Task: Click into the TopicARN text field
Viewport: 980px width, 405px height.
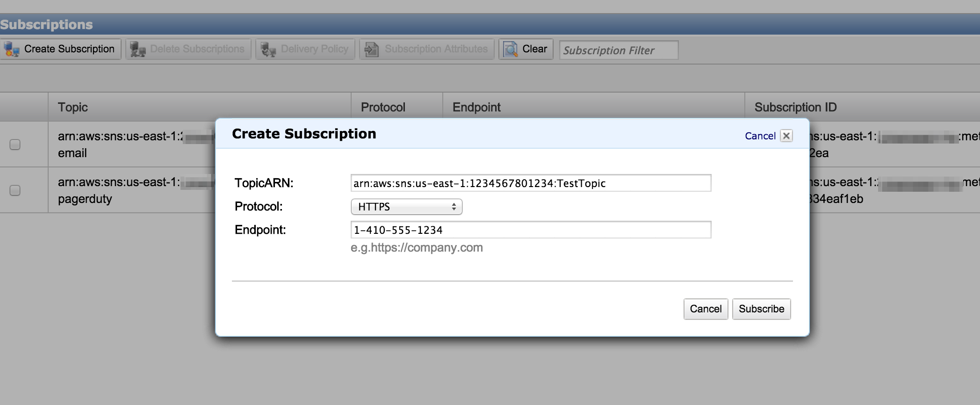Action: coord(530,183)
